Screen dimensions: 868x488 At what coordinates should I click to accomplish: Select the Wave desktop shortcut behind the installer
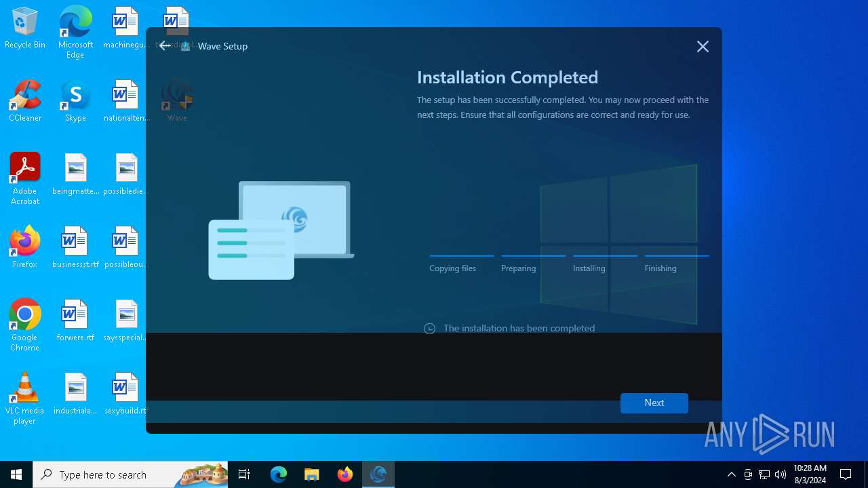point(177,100)
